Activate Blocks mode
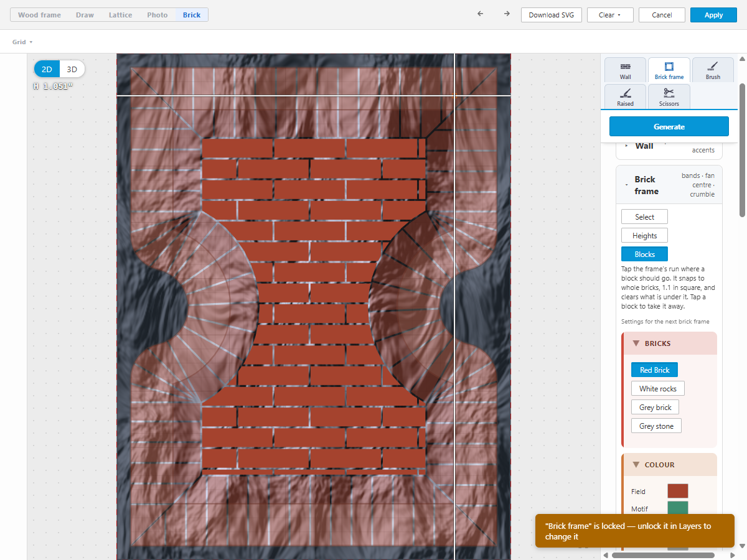This screenshot has height=560, width=747. coord(644,254)
